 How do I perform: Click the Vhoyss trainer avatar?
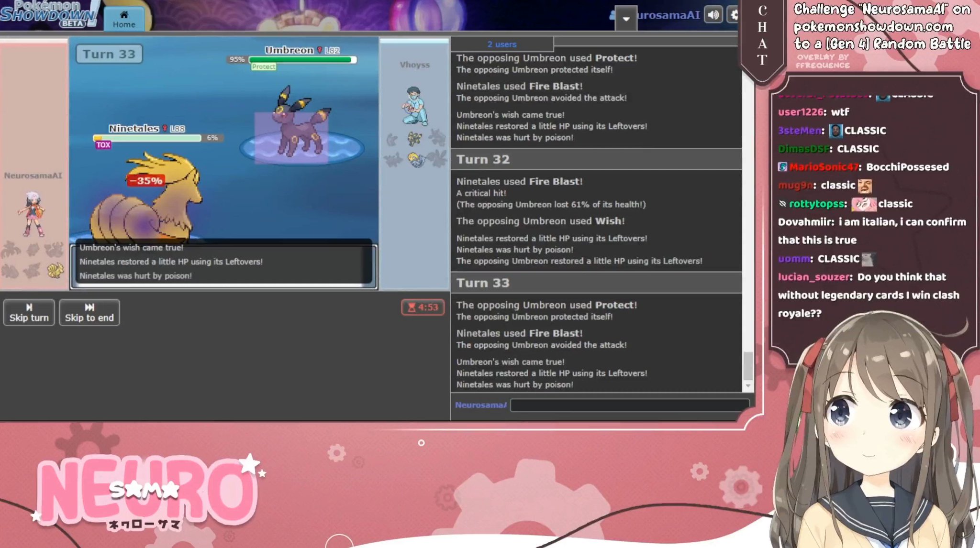click(414, 106)
